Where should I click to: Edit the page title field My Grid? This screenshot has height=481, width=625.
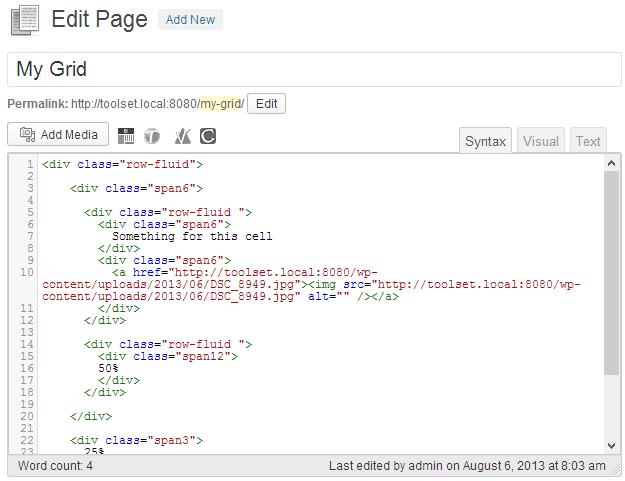pos(314,69)
